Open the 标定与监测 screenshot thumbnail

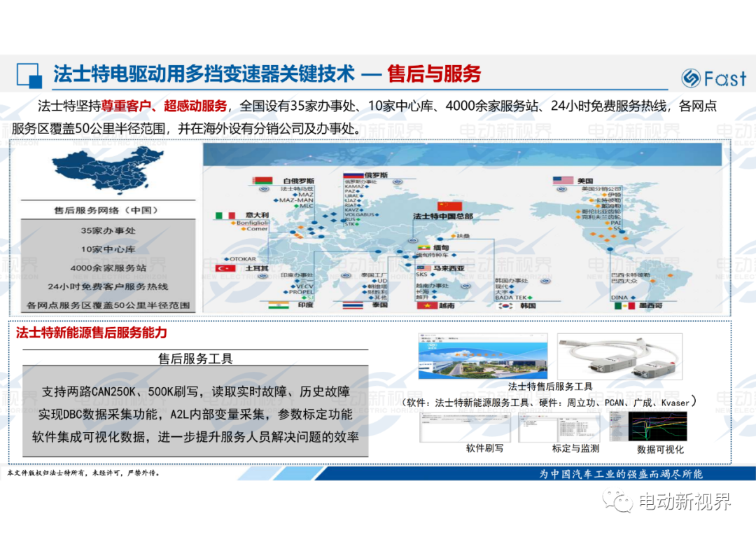pos(559,427)
